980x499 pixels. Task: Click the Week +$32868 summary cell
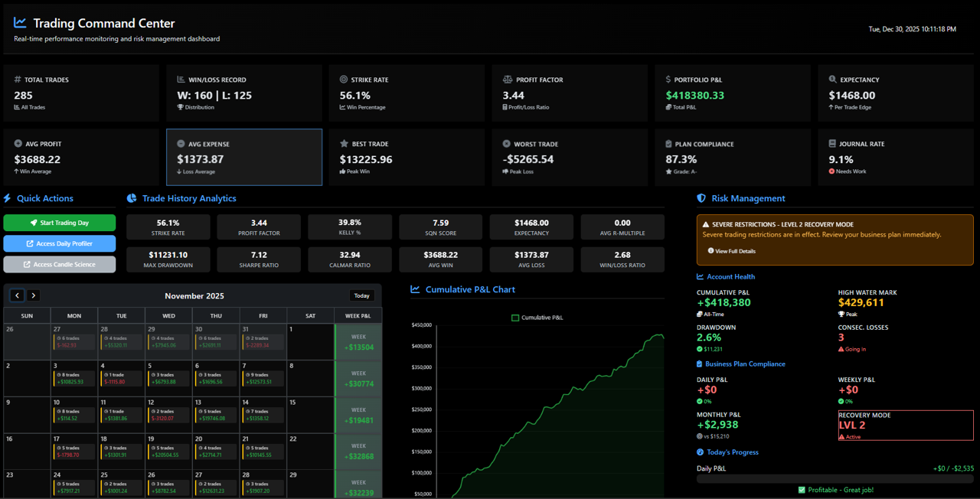click(358, 452)
